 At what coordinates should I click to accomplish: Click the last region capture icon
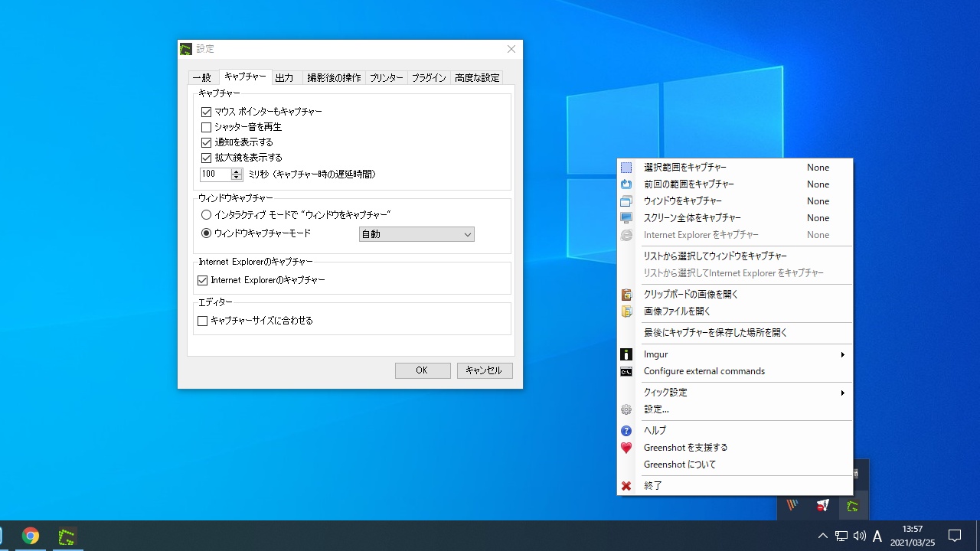tap(626, 184)
